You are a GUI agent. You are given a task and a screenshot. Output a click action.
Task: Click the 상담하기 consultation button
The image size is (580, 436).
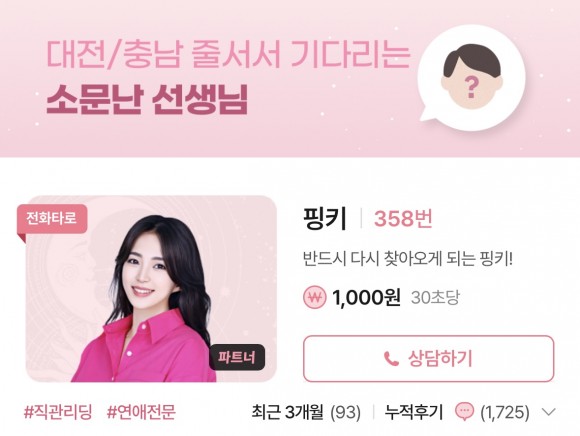(428, 358)
